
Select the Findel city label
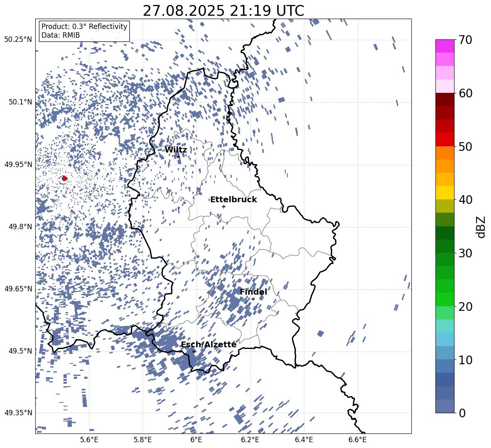click(x=253, y=292)
